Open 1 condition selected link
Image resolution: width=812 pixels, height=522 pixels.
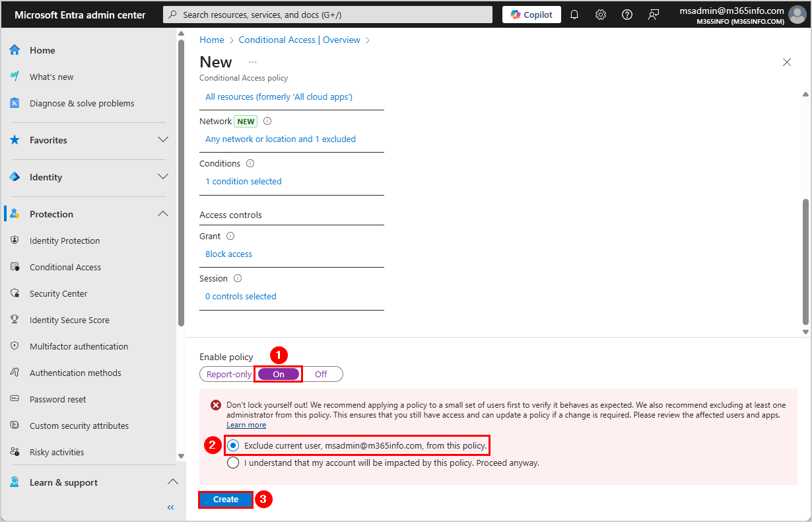[243, 181]
